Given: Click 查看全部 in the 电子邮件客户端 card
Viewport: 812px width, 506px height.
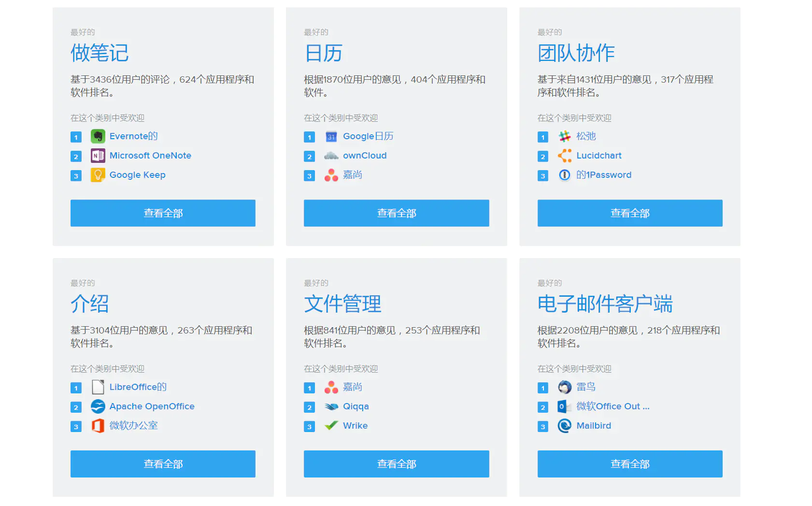Looking at the screenshot, I should coord(630,464).
